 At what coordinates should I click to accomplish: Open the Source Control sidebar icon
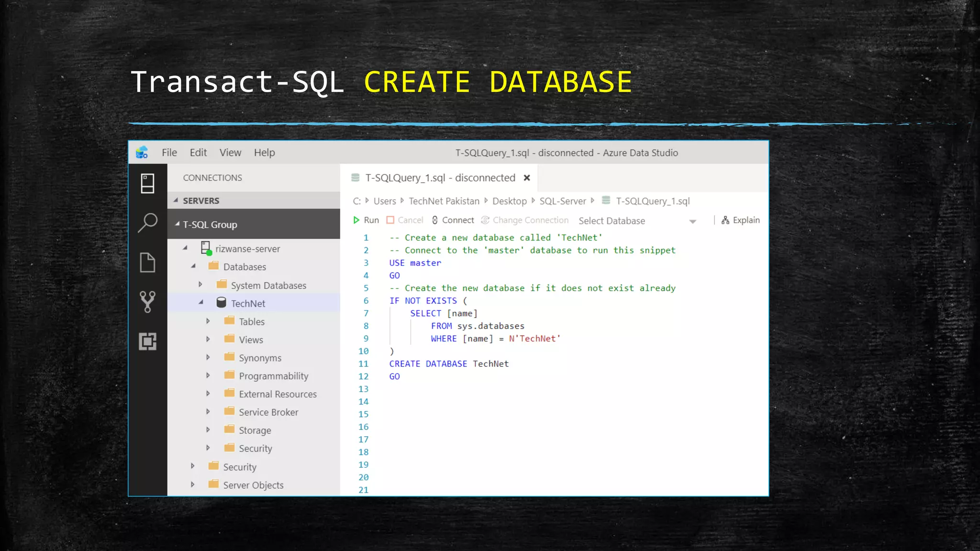[147, 302]
